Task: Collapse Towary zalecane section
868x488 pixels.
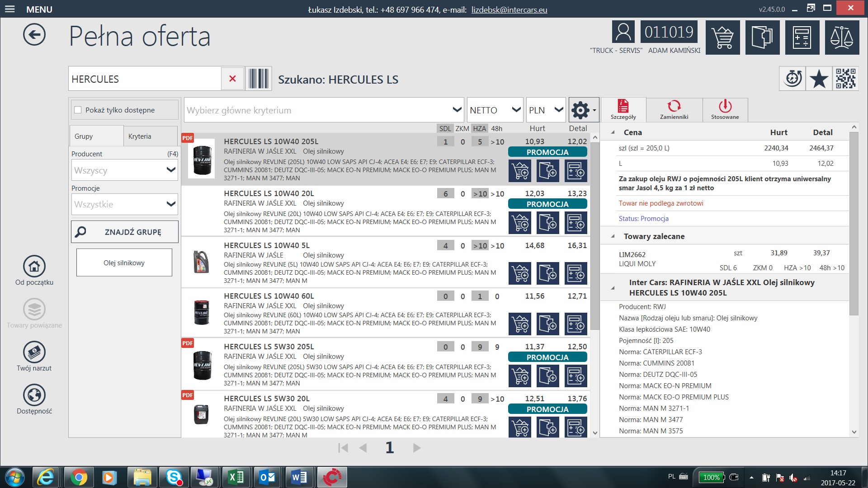Action: point(613,236)
